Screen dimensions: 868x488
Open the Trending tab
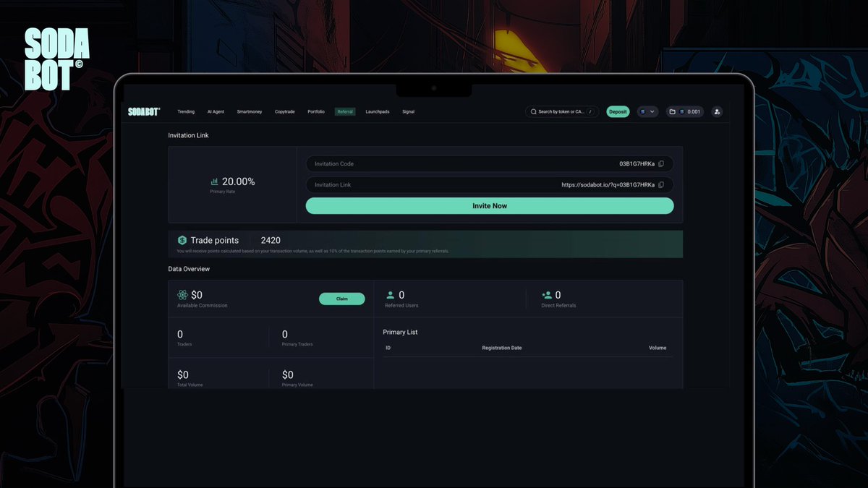tap(186, 112)
